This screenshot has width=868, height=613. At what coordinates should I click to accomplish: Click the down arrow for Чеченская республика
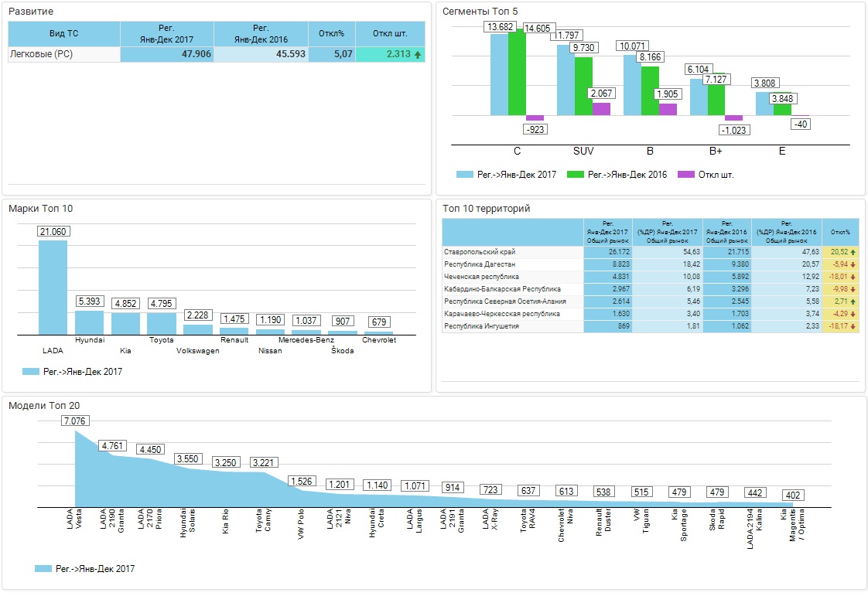(x=853, y=277)
